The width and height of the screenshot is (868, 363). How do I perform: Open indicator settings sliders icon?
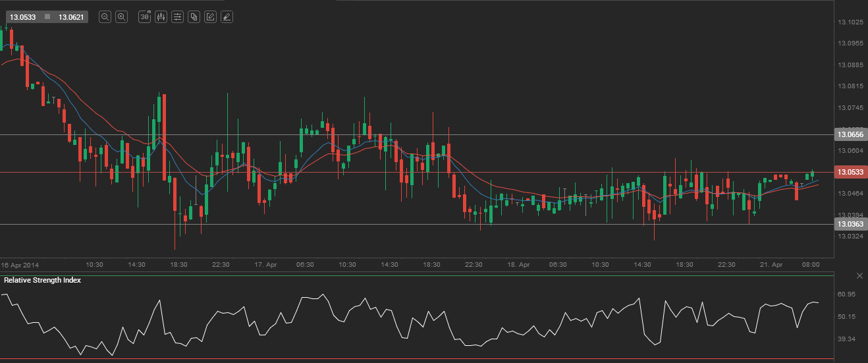(177, 17)
